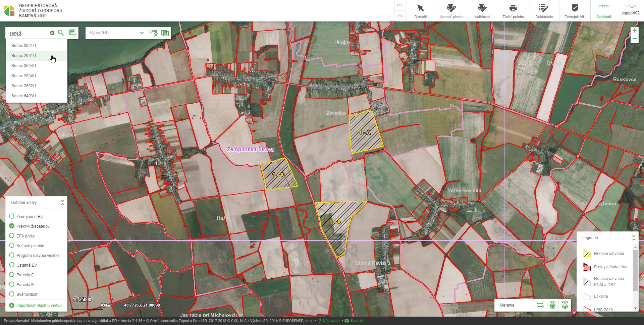Click the undo arrow icon

[x=399, y=6]
